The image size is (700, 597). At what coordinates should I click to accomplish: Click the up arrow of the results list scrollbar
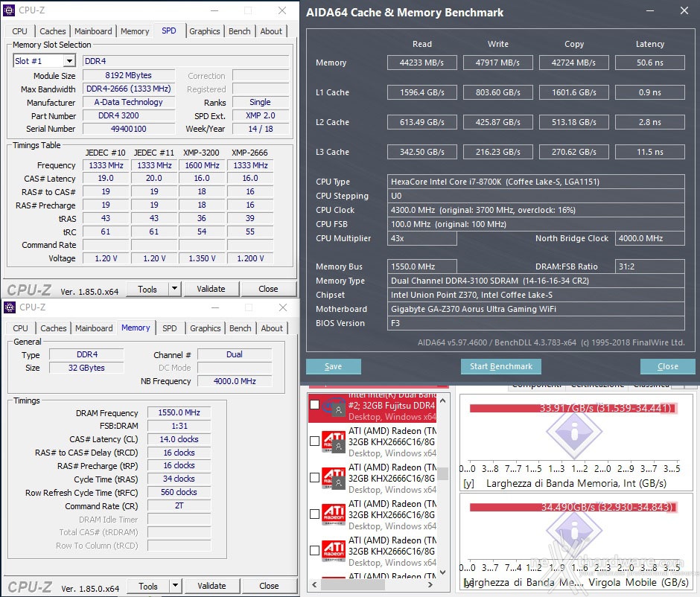[x=442, y=400]
